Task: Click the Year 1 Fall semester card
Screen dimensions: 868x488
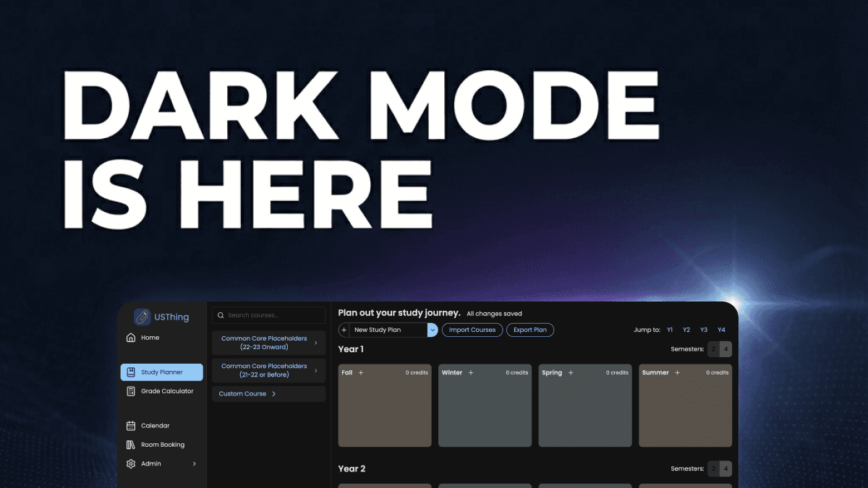Action: click(385, 406)
